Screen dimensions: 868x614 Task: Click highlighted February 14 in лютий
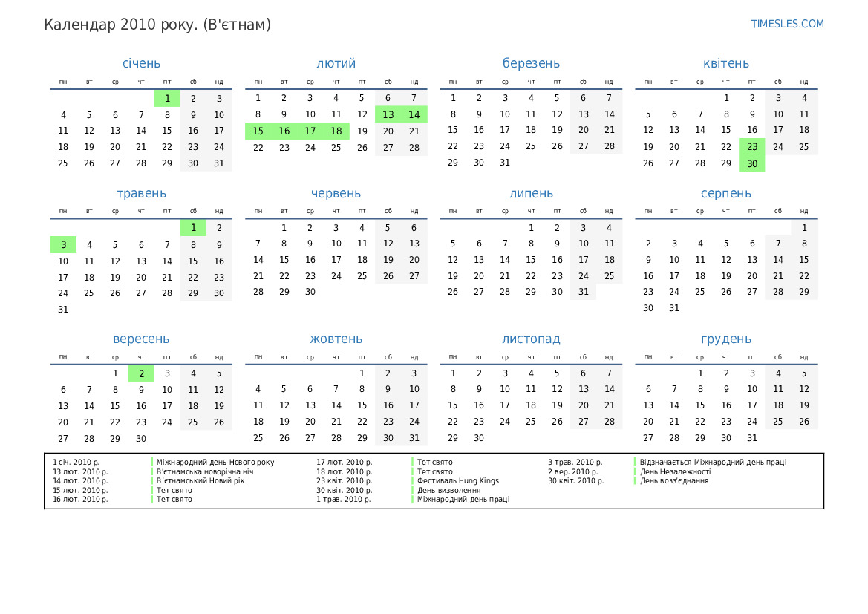pyautogui.click(x=414, y=114)
